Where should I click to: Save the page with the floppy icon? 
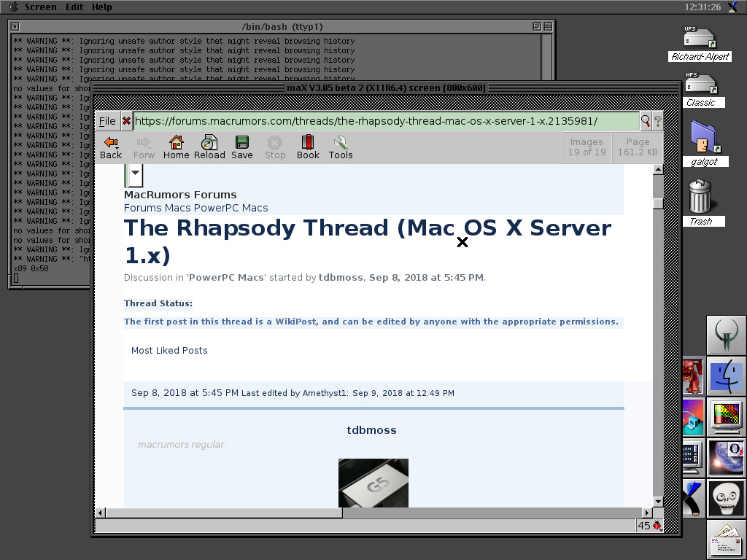242,147
